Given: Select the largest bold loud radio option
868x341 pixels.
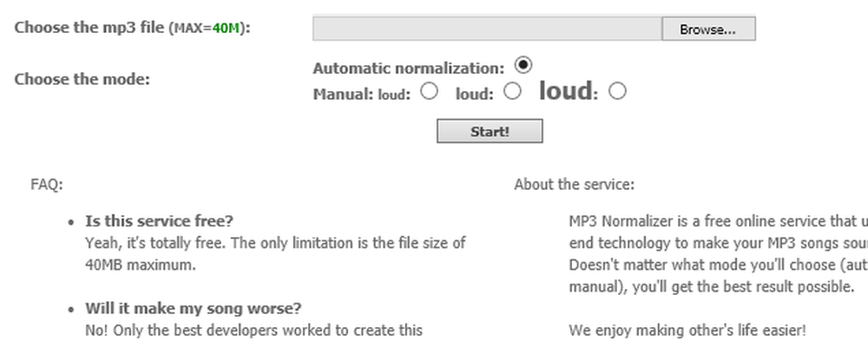Looking at the screenshot, I should click(617, 91).
